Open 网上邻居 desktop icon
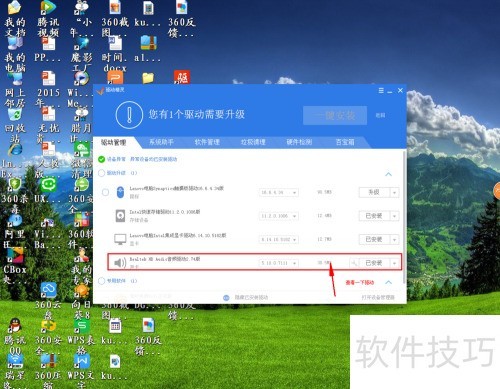The height and width of the screenshot is (389, 500). click(x=15, y=89)
